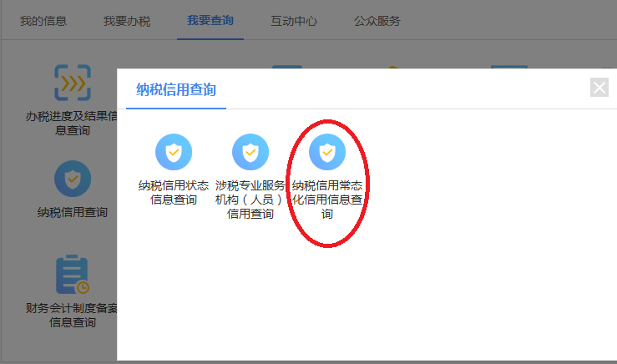Click background 纳税信用查询 text label
This screenshot has width=617, height=364.
coord(73,213)
